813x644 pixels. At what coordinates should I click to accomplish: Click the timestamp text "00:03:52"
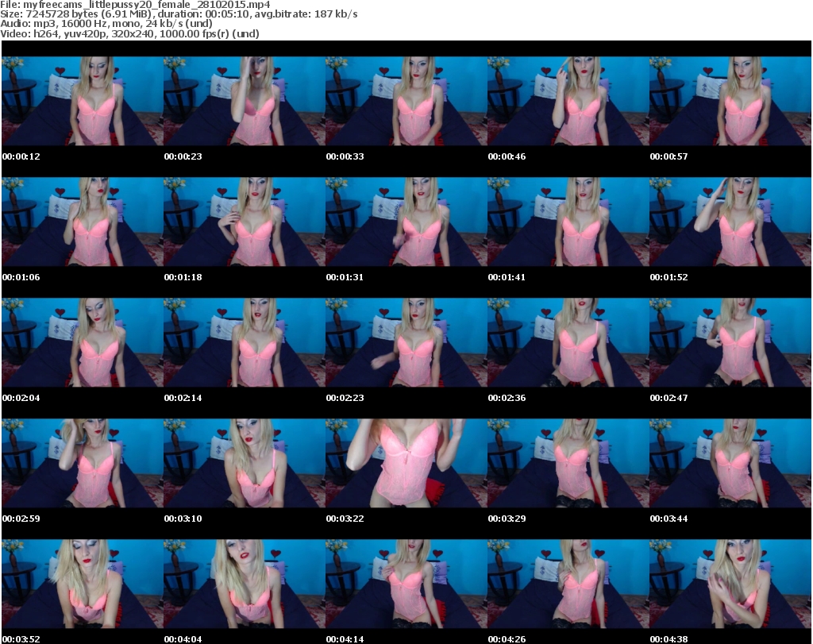pos(21,639)
